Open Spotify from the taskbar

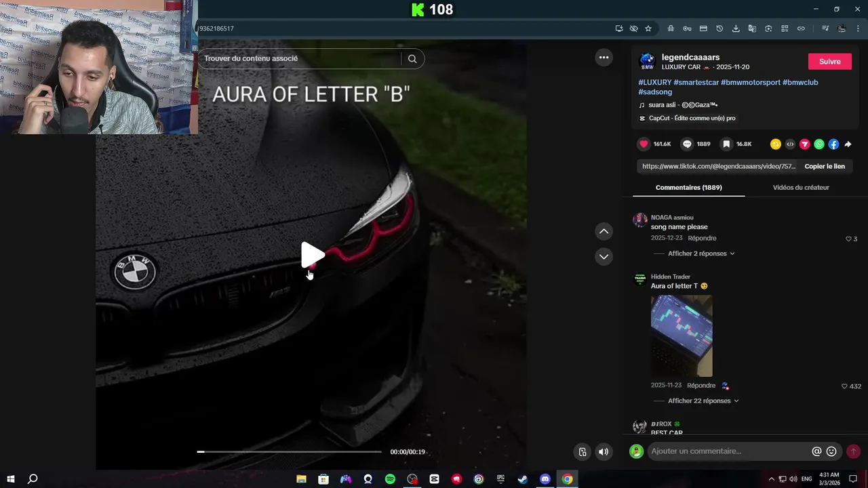click(x=390, y=479)
